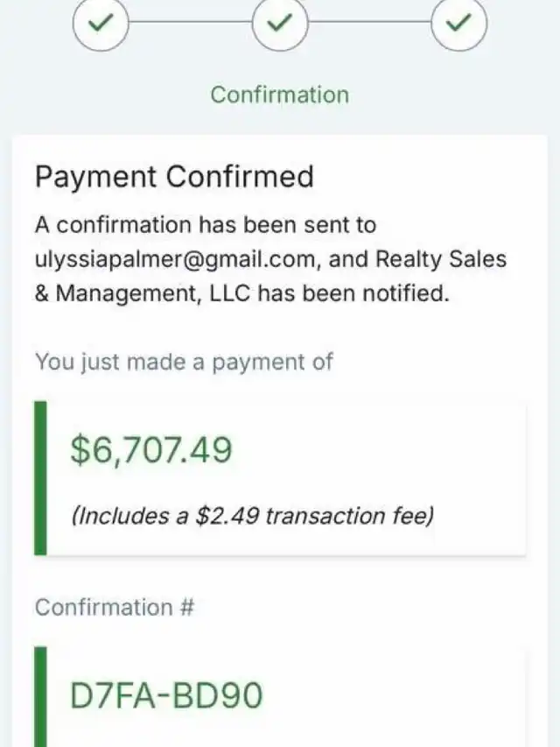560x747 pixels.
Task: Click the 'You just made a payment of' label
Action: tap(184, 362)
